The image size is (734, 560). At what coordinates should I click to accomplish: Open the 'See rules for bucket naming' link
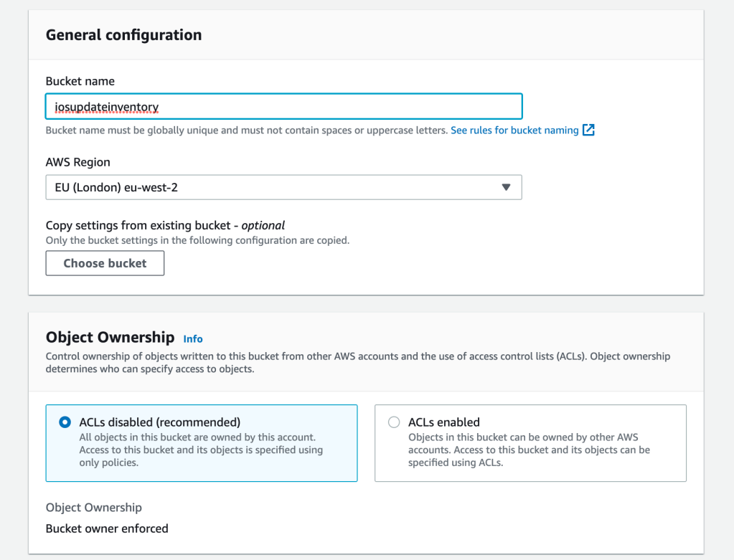[x=514, y=130]
